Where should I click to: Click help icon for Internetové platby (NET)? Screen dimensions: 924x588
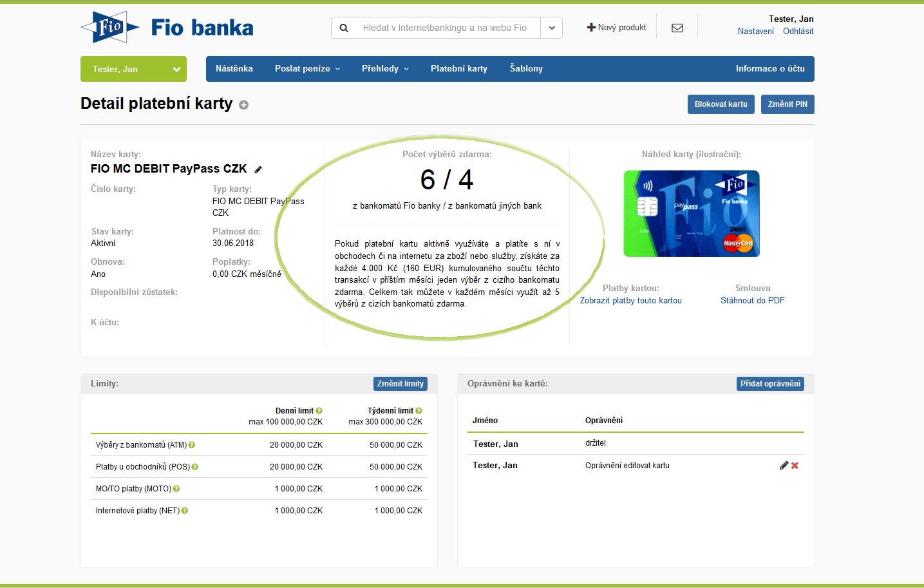coord(185,511)
